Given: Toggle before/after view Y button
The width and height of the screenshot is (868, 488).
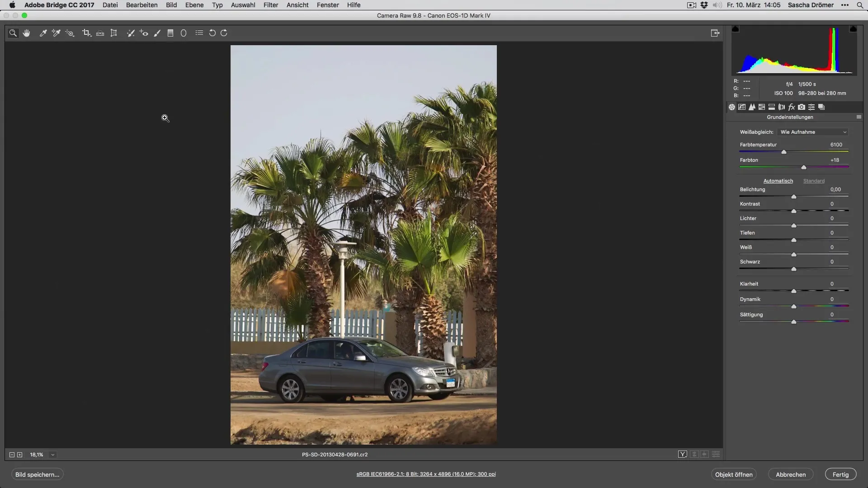Looking at the screenshot, I should point(683,455).
